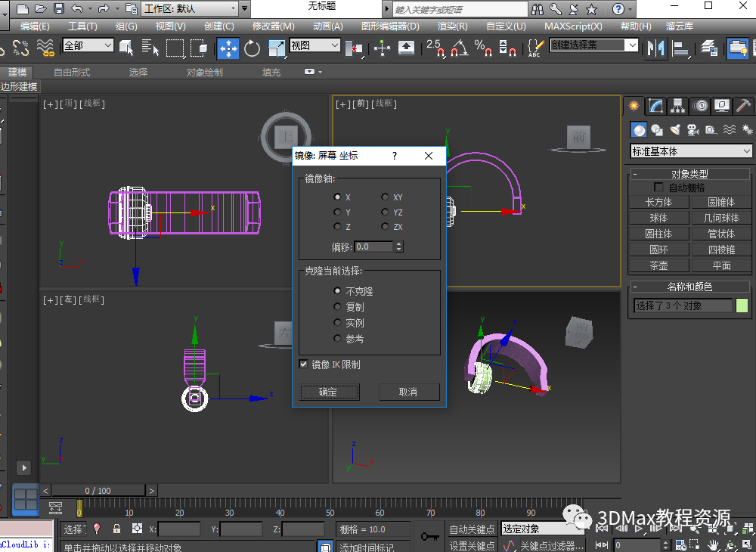
Task: Click 确定 in mirror dialog
Action: [328, 392]
